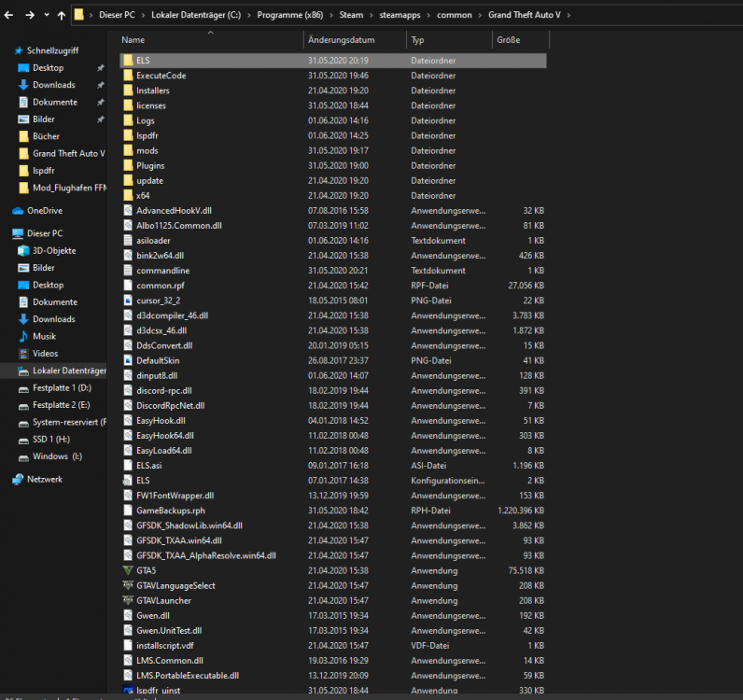Screen dimensions: 743x700
Task: Sort the list by the Größe column
Action: coord(507,40)
